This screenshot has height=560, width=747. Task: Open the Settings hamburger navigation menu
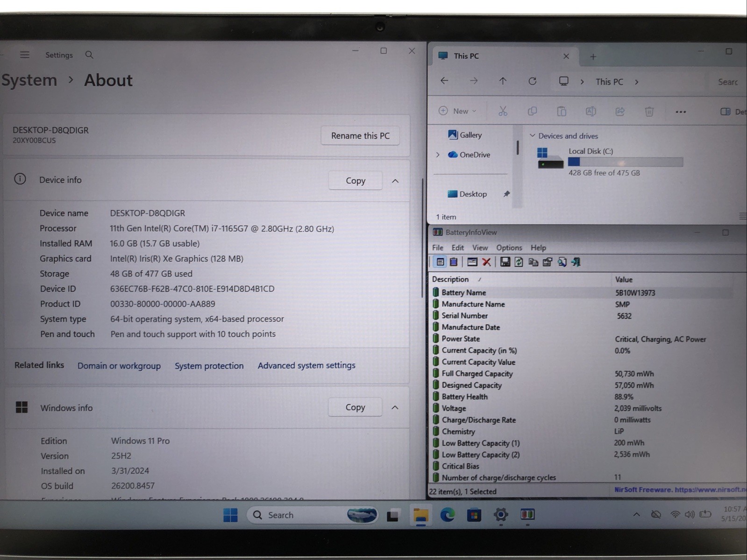tap(25, 55)
